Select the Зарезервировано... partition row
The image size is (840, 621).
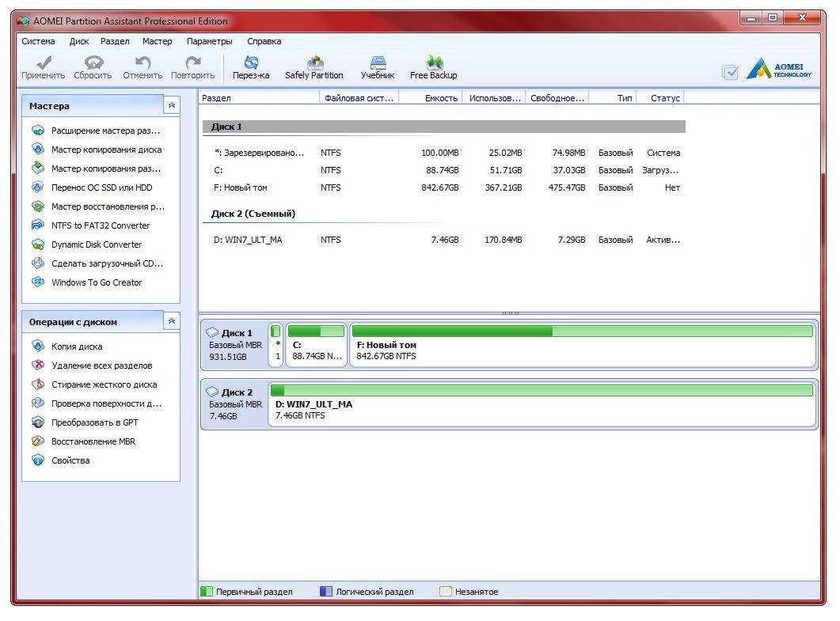pyautogui.click(x=443, y=153)
